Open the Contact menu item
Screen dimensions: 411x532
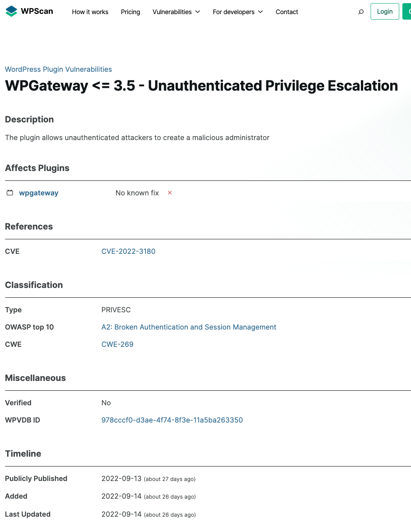pyautogui.click(x=287, y=12)
